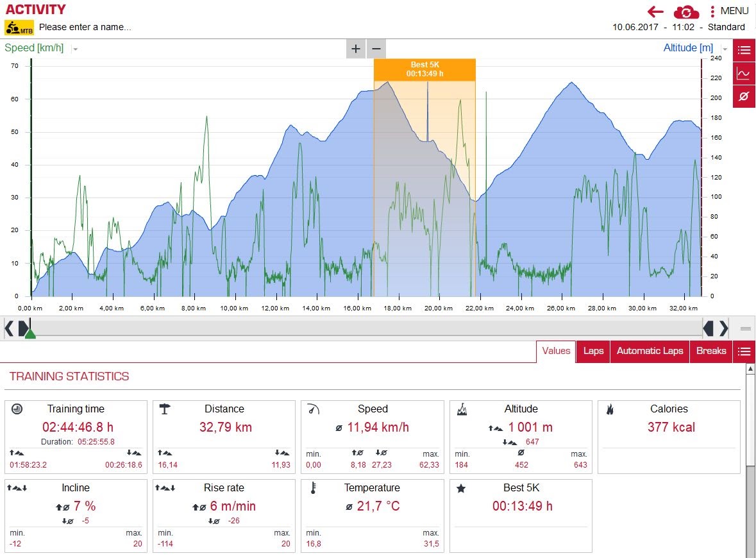The image size is (756, 558).
Task: Open the MENU with three dots
Action: coord(729,11)
